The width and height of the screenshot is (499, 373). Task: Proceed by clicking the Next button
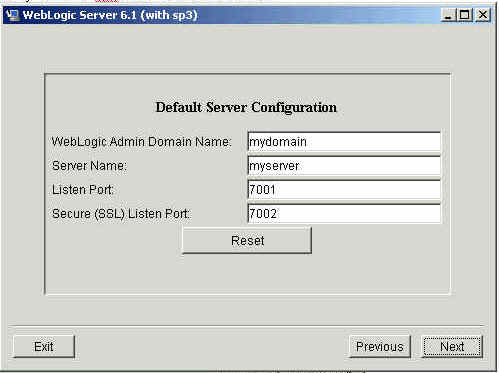point(452,347)
